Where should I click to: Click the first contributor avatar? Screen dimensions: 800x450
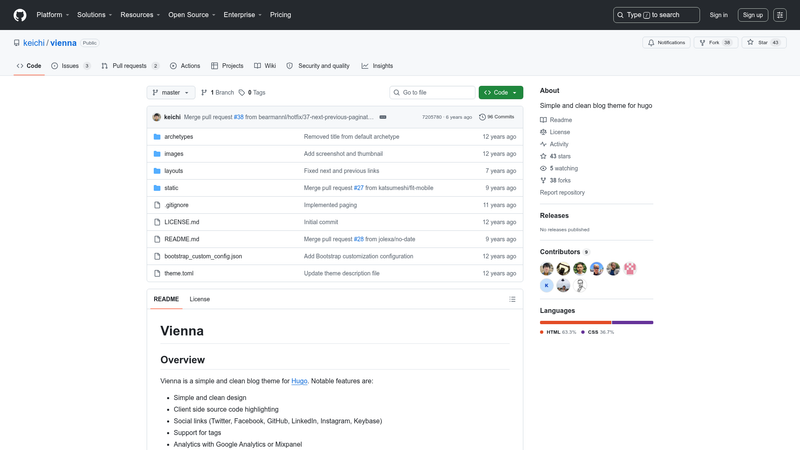(x=546, y=269)
